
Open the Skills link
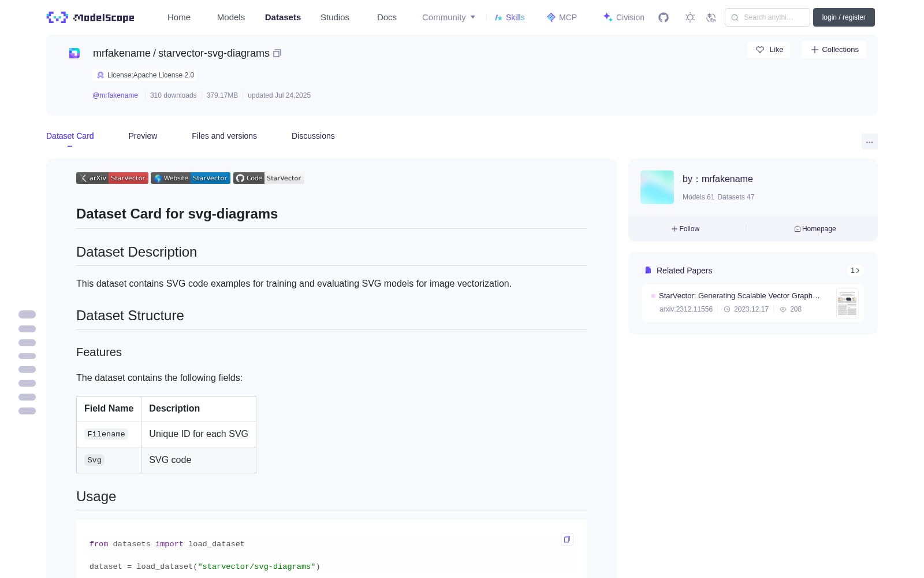[x=510, y=17]
